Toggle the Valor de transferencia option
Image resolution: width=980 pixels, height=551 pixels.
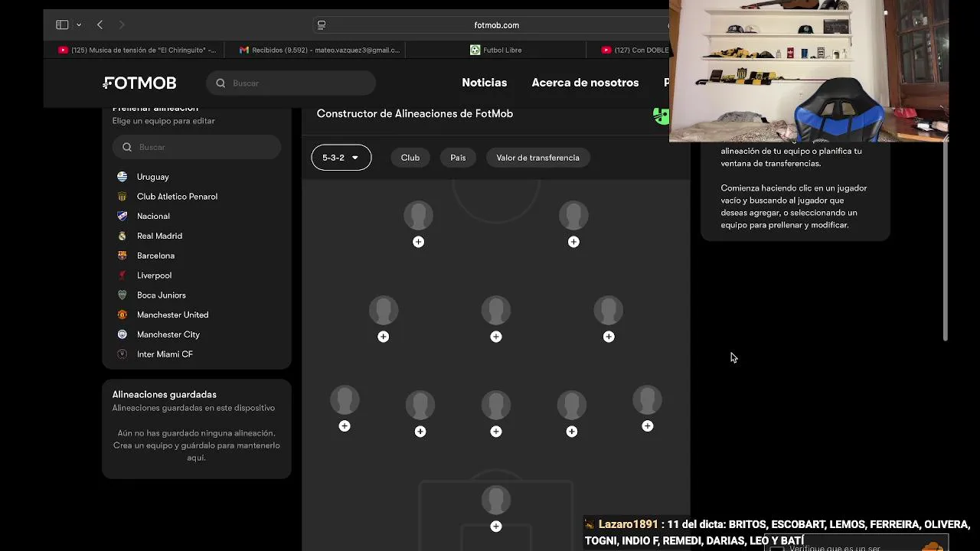pos(537,158)
